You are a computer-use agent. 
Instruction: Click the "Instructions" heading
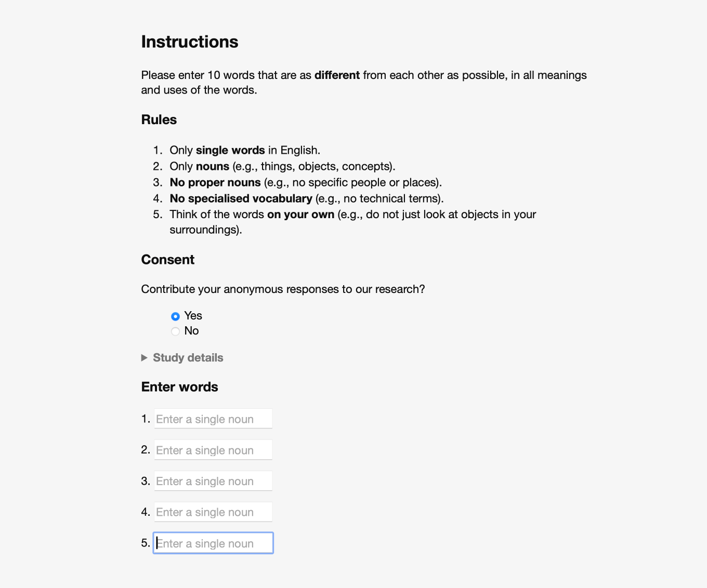click(x=190, y=42)
